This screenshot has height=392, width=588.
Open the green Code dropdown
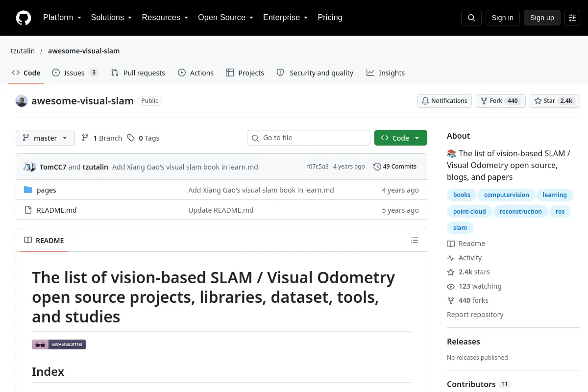tap(401, 138)
